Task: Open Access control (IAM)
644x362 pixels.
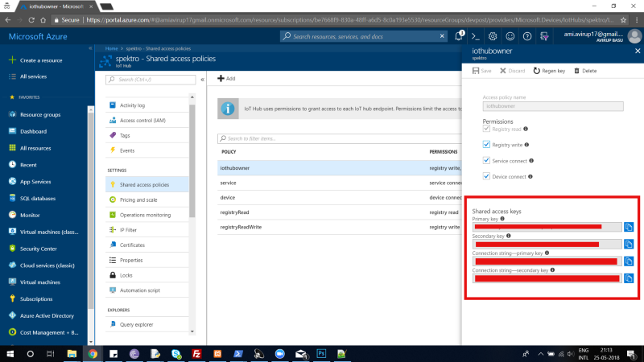Action: coord(147,120)
